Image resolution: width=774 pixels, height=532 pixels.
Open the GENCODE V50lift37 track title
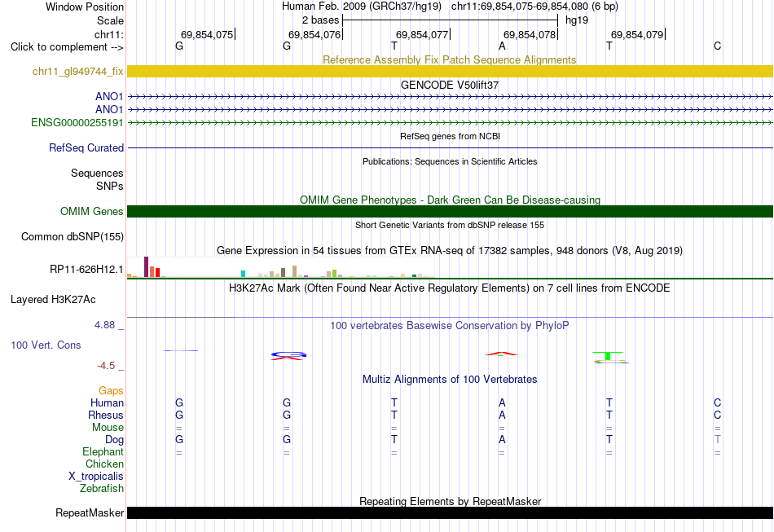tap(449, 85)
